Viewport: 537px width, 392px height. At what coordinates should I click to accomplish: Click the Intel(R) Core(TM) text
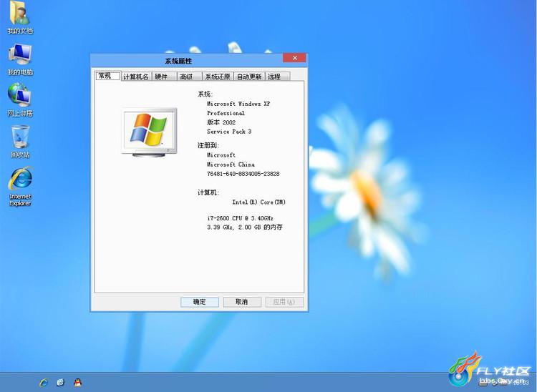[259, 202]
